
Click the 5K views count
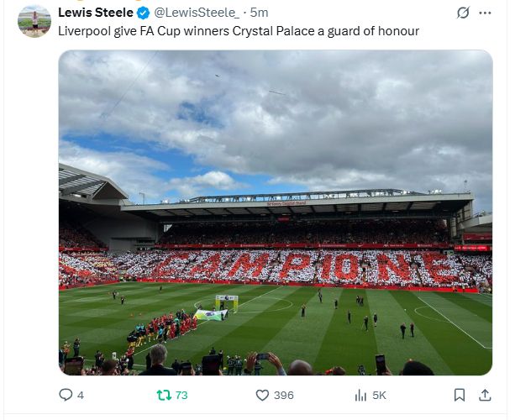(379, 395)
